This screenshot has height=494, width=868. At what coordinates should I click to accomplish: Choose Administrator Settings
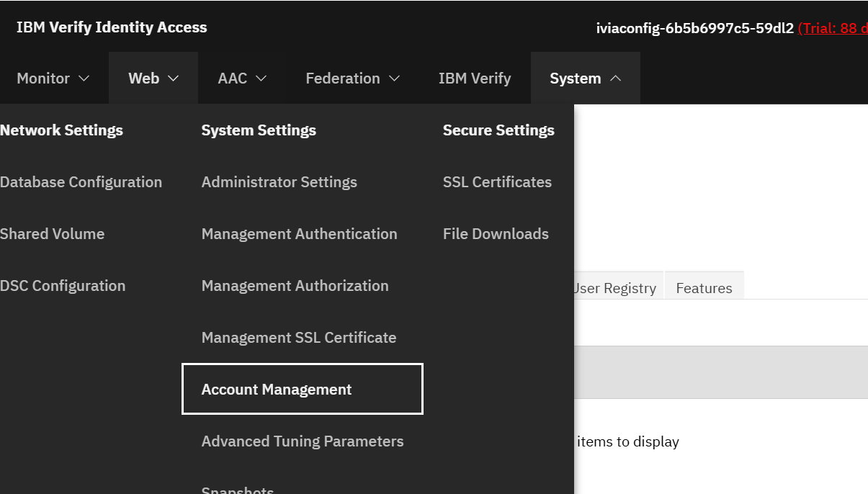[279, 181]
